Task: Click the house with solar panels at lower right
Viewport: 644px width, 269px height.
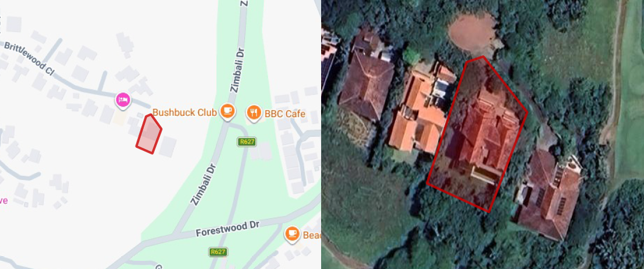Action: 549,193
